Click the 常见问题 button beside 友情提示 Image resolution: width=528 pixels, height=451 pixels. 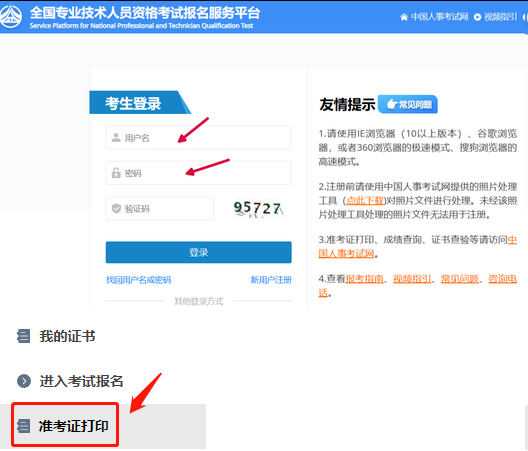(408, 104)
